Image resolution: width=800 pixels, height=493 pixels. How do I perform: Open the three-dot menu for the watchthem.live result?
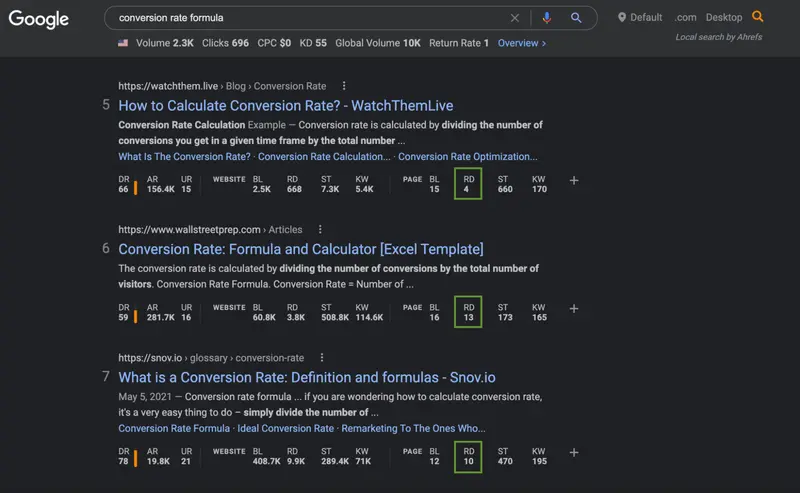pyautogui.click(x=344, y=86)
